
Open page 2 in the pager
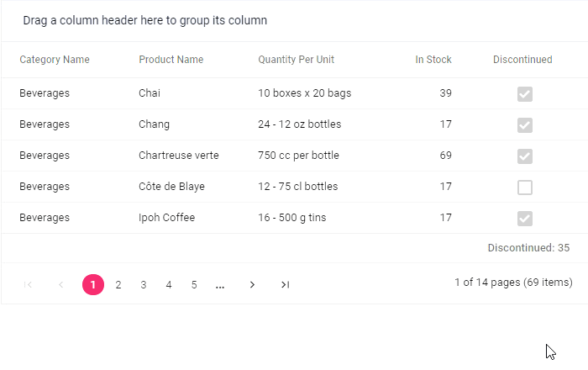(118, 285)
